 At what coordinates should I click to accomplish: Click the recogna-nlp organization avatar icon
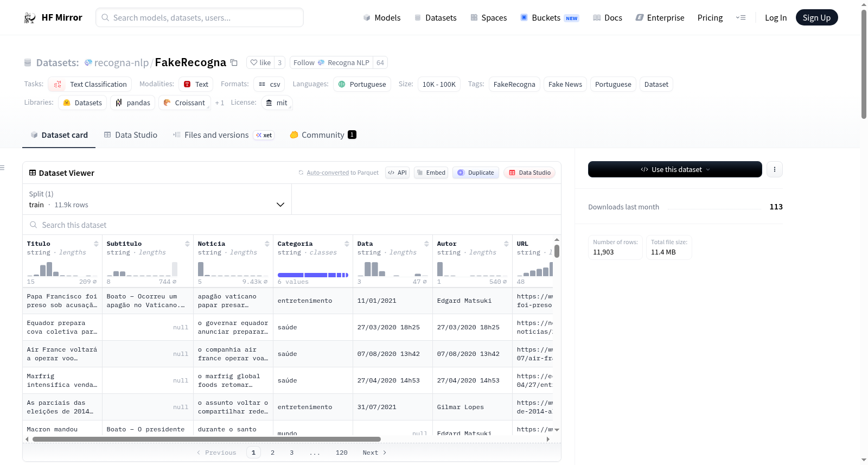88,62
